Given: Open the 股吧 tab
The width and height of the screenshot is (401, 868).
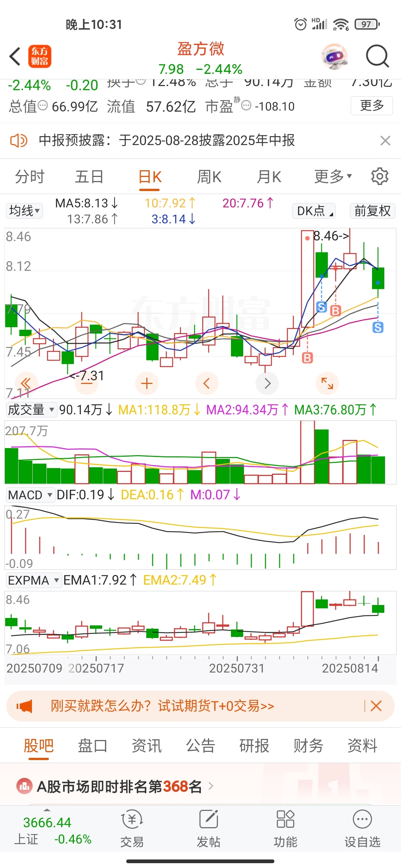Looking at the screenshot, I should (39, 746).
